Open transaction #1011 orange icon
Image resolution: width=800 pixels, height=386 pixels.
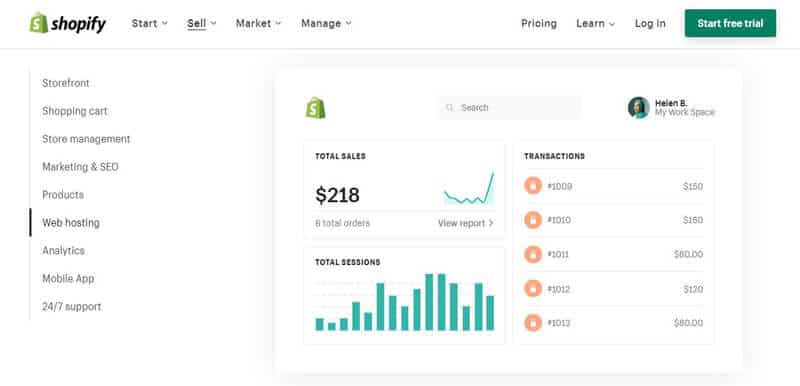click(533, 254)
